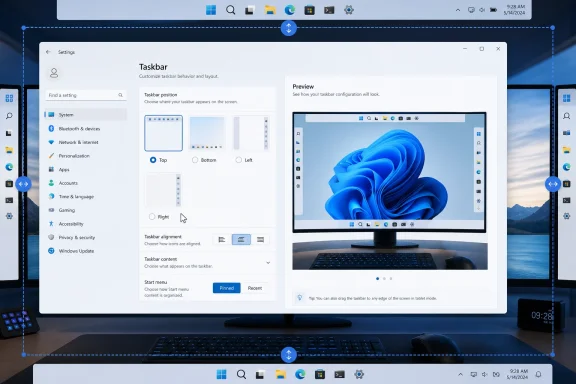
Task: Launch File Explorer from the bottom taskbar
Action: coord(281,374)
